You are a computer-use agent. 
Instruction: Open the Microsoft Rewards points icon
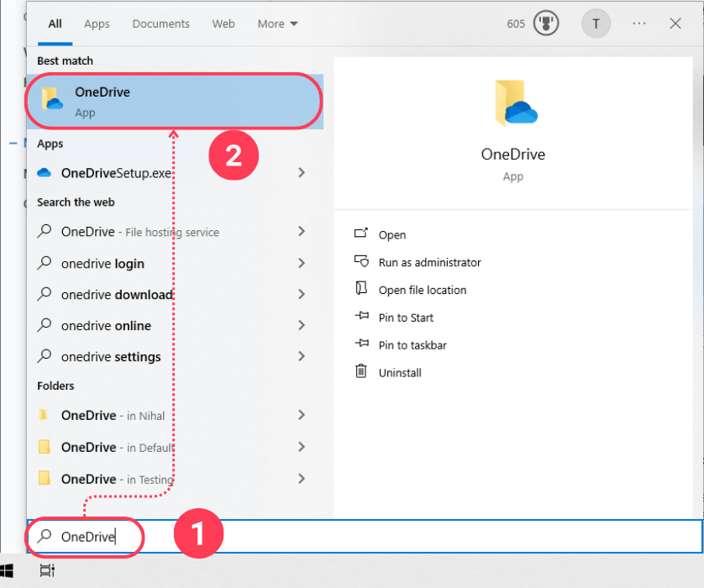pyautogui.click(x=545, y=24)
